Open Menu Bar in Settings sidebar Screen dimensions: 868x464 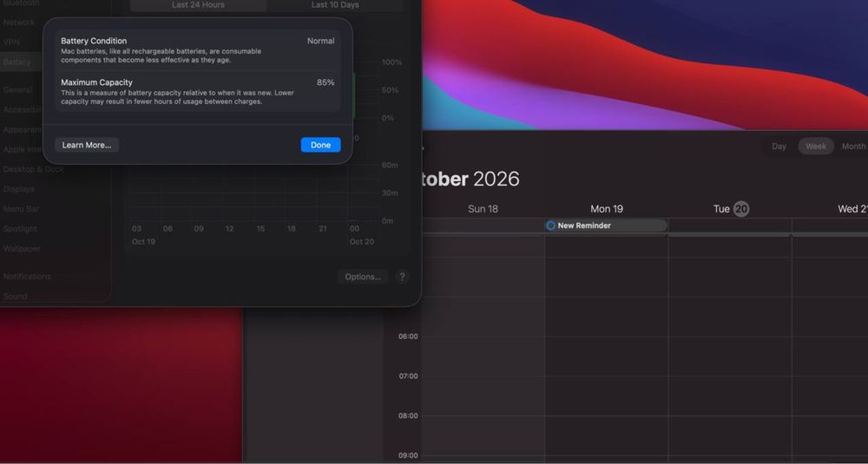21,209
